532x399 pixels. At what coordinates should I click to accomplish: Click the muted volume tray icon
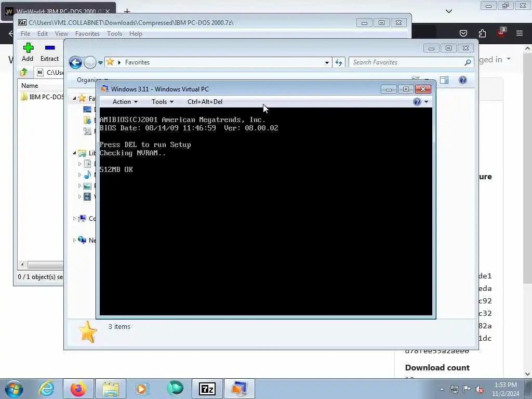pyautogui.click(x=480, y=389)
